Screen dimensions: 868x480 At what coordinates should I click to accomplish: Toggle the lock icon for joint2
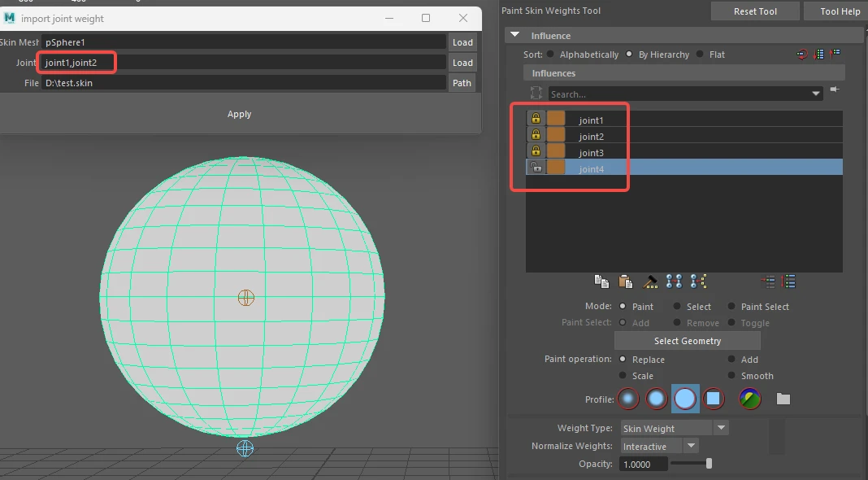point(536,135)
